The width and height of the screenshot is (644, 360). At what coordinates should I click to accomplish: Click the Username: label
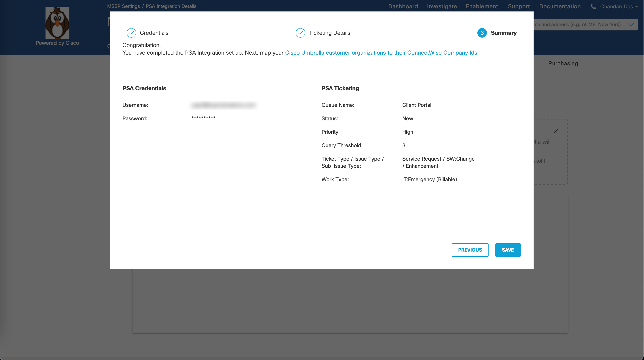(135, 105)
